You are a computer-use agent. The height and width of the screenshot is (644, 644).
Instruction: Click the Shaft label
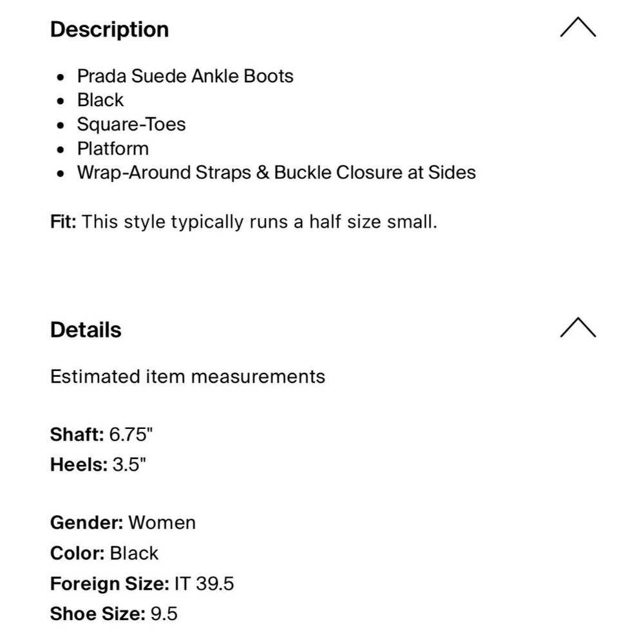coord(77,434)
